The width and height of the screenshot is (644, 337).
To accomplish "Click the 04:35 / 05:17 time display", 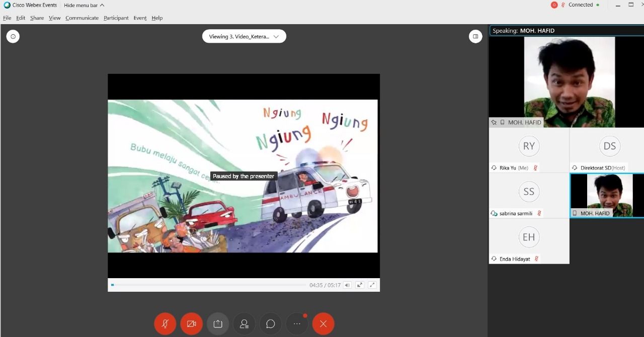I will [x=325, y=285].
